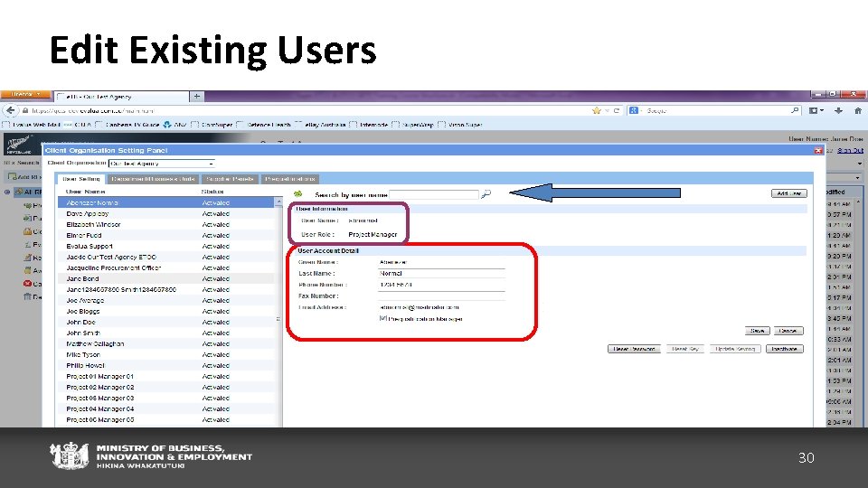868x488 pixels.
Task: Click the Given Name input field
Action: (x=441, y=262)
